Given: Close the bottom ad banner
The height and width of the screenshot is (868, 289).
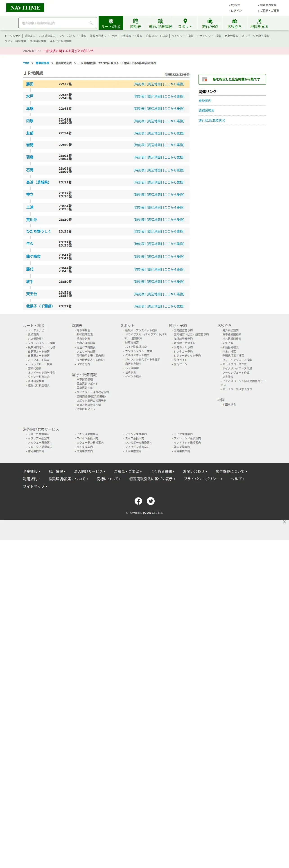Looking at the screenshot, I should point(284,522).
